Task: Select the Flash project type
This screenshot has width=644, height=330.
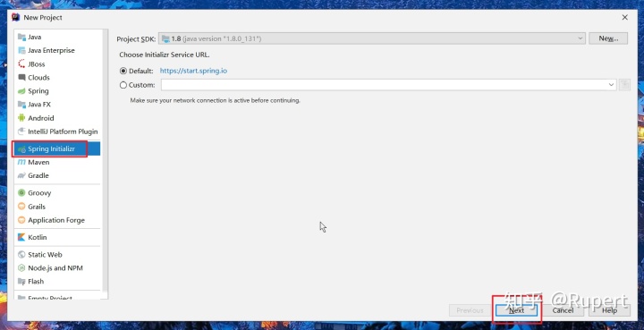Action: [57, 282]
